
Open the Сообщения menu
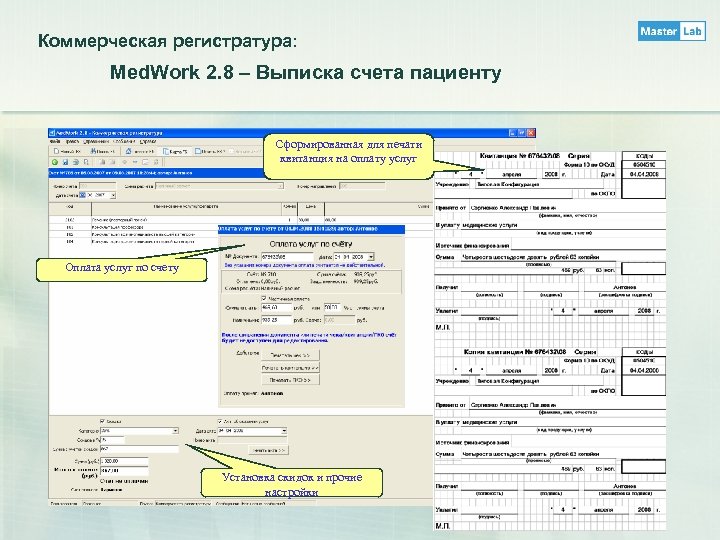click(x=124, y=141)
